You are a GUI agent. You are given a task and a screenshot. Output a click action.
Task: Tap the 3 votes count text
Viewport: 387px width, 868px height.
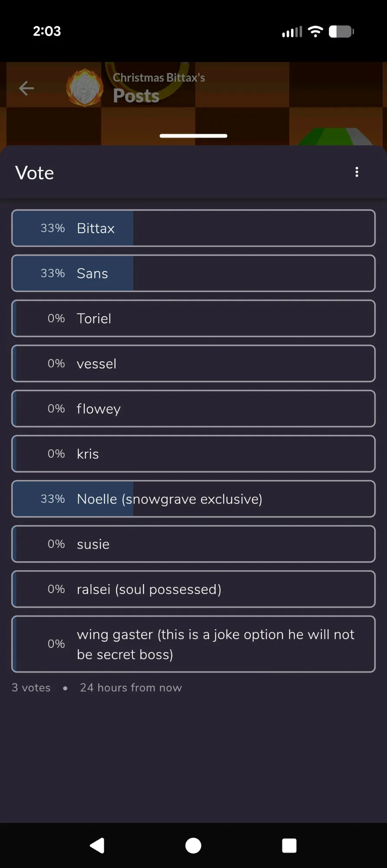point(31,688)
